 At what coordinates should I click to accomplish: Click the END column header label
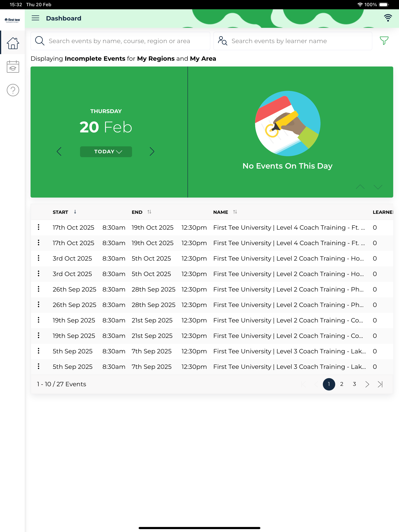[137, 212]
